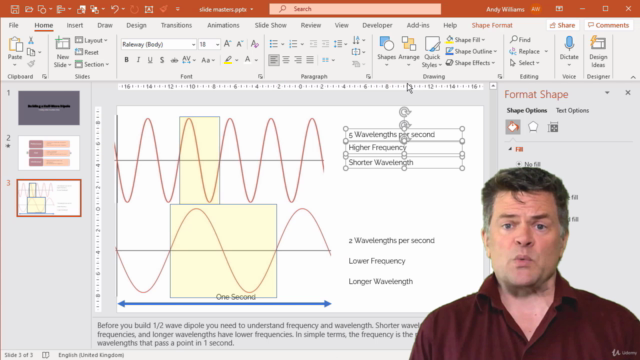Click the 'Lower Frequency' text on the slide
Image resolution: width=640 pixels, height=360 pixels.
coord(377,261)
